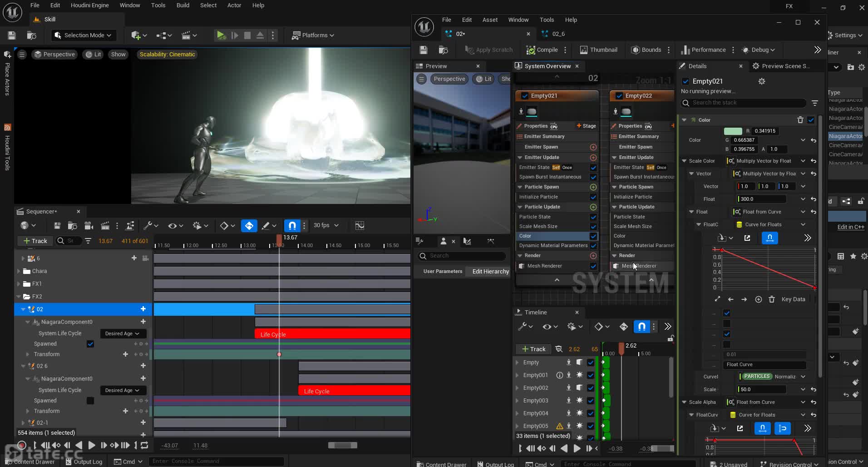The image size is (868, 467).
Task: Toggle Spawned checkbox under 02 6 track
Action: click(x=90, y=401)
